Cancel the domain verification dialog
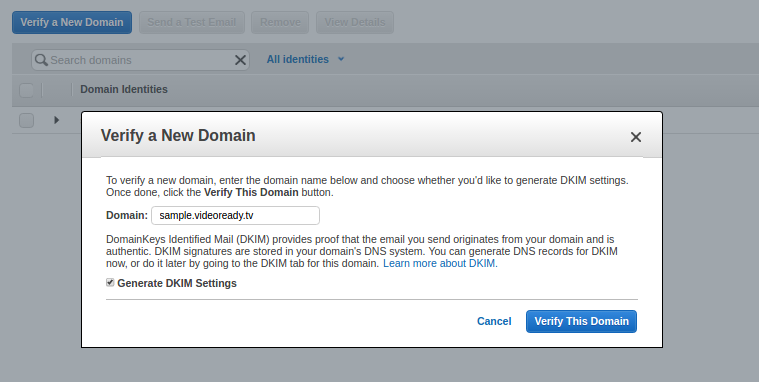 pyautogui.click(x=494, y=321)
